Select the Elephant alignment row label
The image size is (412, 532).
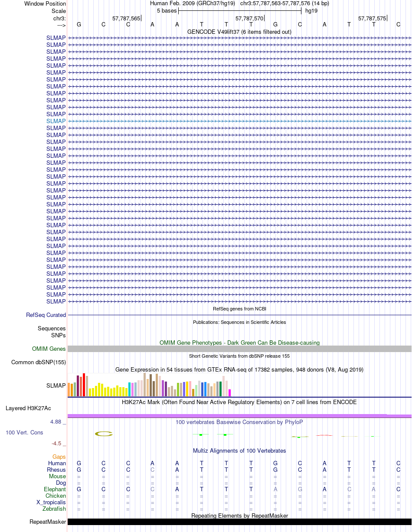point(55,489)
